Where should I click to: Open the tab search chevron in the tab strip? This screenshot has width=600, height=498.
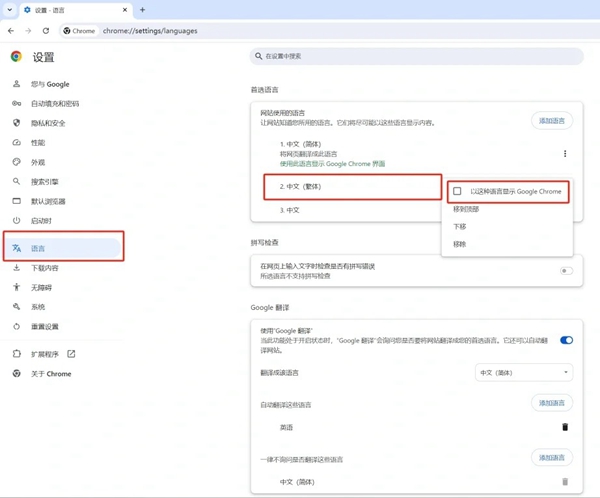pos(10,10)
